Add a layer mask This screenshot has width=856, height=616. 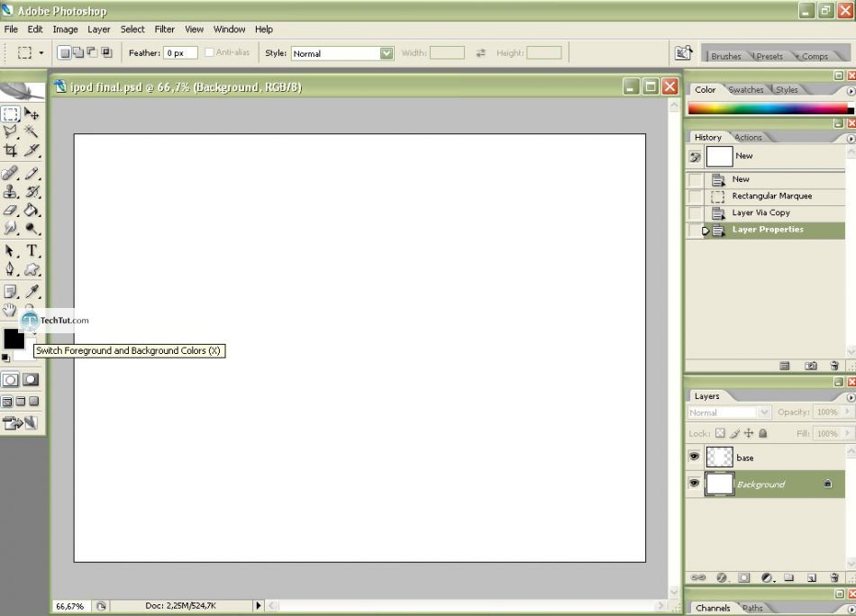pyautogui.click(x=744, y=577)
